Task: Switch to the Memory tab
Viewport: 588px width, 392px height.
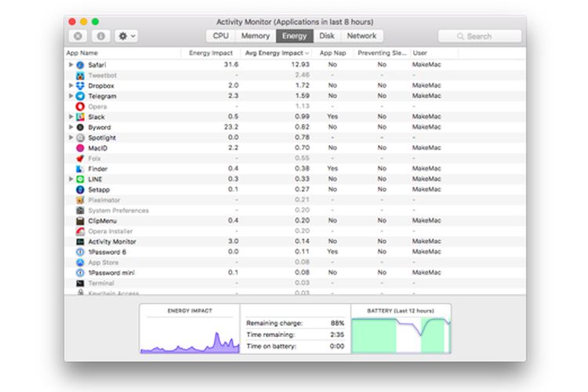Action: tap(256, 36)
